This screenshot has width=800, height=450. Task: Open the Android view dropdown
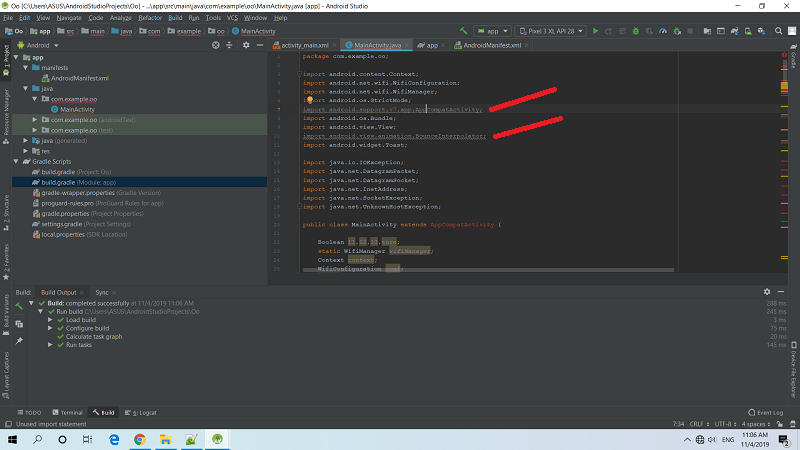click(x=38, y=45)
